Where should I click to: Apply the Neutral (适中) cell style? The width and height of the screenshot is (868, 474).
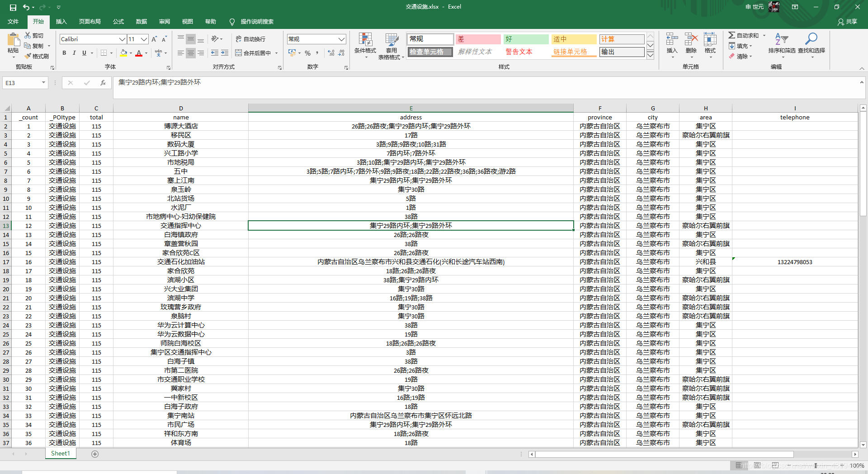point(574,39)
